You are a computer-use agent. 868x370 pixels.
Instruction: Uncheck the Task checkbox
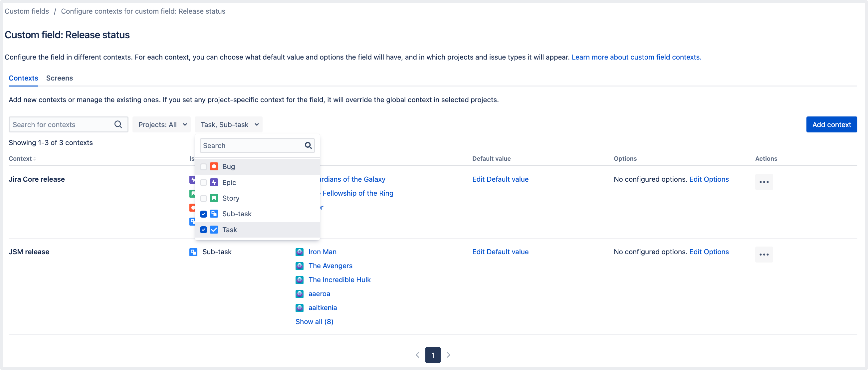pos(204,230)
